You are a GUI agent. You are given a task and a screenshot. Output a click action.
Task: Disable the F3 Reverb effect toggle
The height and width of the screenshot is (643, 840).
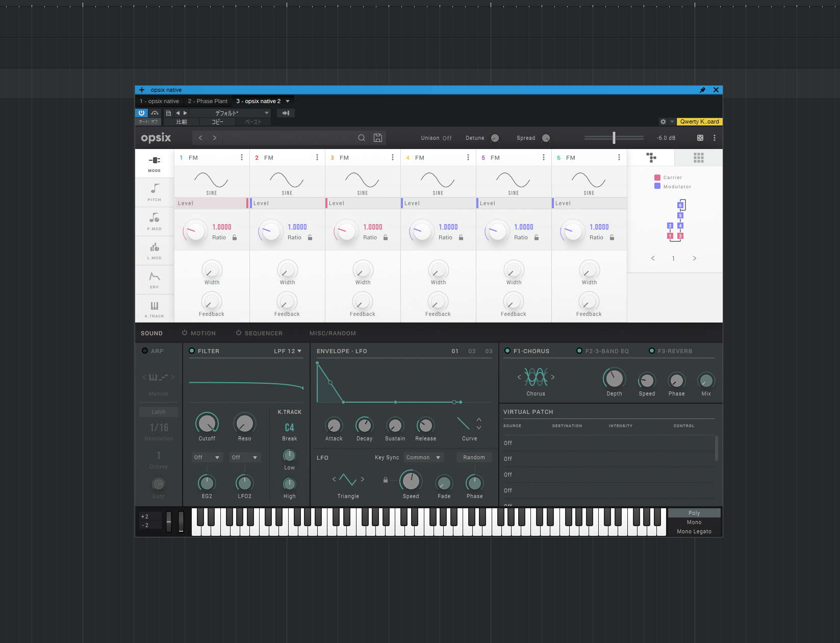(x=652, y=351)
